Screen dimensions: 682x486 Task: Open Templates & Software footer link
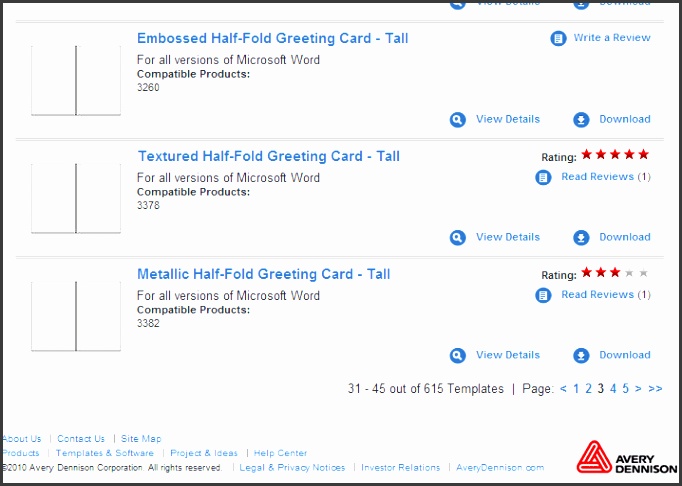(x=104, y=453)
